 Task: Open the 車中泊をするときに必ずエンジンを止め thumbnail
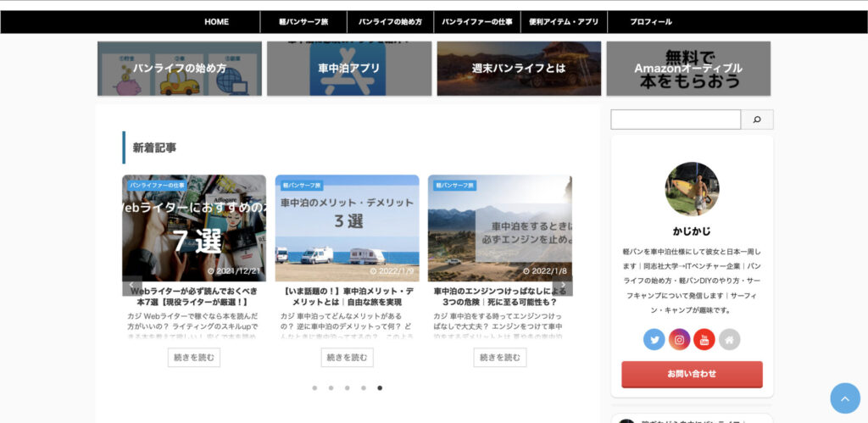500,228
